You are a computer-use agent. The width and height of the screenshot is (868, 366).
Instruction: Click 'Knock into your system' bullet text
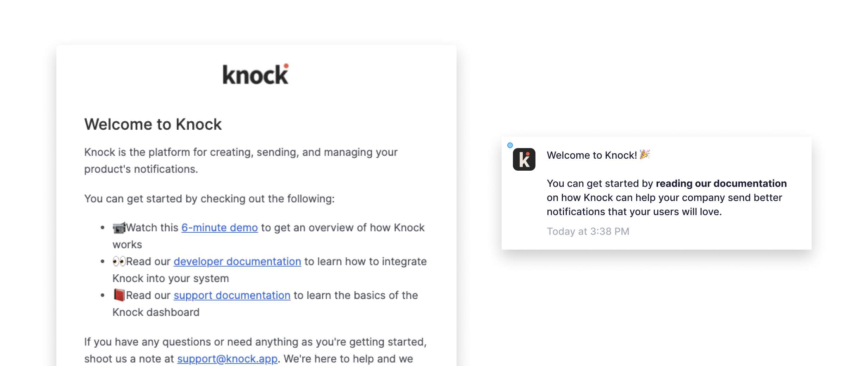point(171,279)
